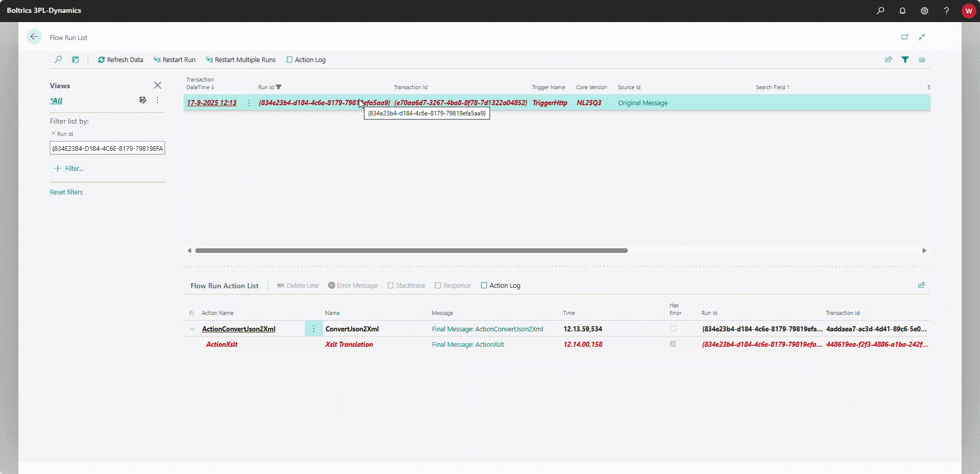Click the edit list icon next to *All view

pos(143,100)
